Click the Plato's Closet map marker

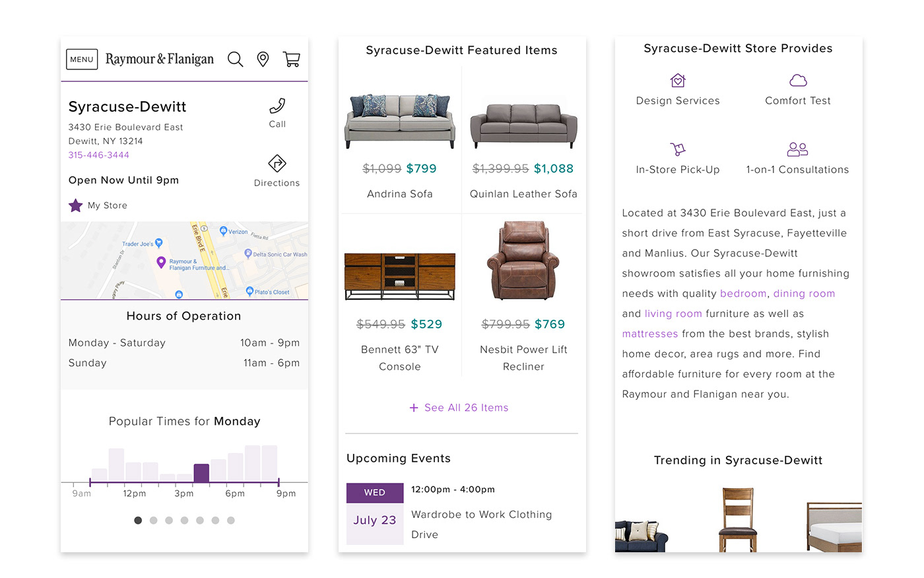point(249,291)
